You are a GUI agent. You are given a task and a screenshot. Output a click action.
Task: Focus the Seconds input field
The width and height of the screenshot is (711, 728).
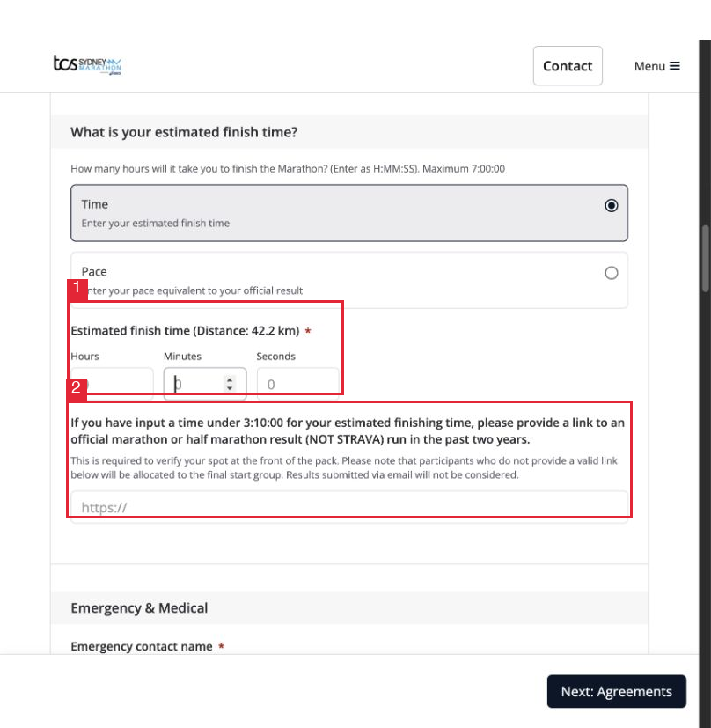(x=298, y=384)
